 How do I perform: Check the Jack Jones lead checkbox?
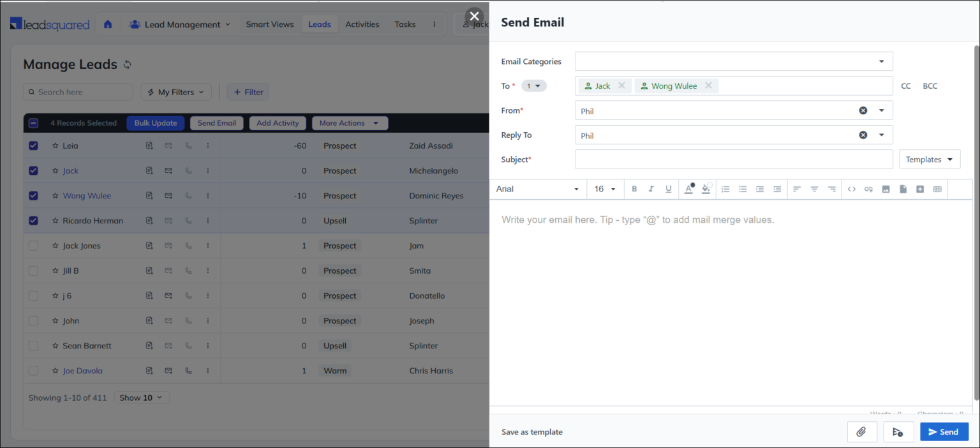(x=34, y=246)
